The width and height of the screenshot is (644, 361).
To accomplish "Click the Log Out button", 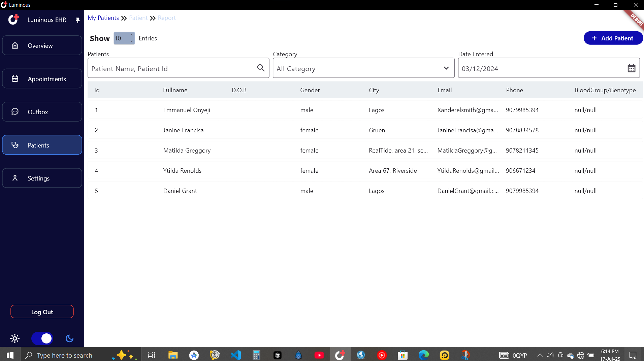I will (42, 311).
